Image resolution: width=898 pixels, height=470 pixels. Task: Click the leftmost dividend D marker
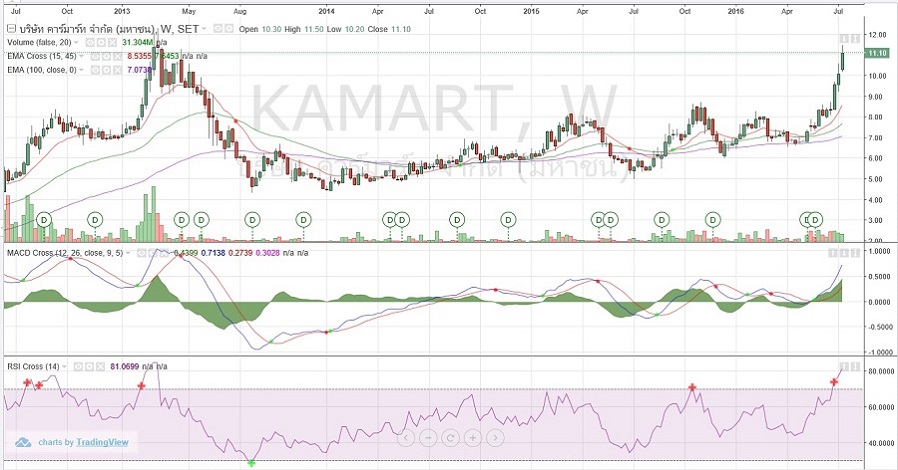[x=44, y=219]
